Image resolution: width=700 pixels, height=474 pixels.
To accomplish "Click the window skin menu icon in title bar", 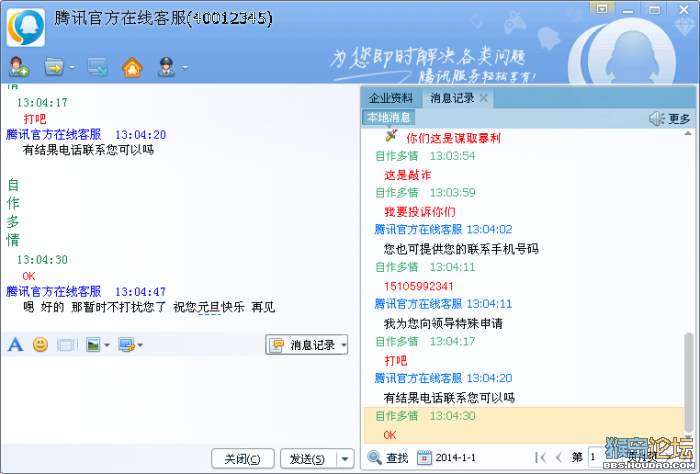I will pyautogui.click(x=601, y=9).
